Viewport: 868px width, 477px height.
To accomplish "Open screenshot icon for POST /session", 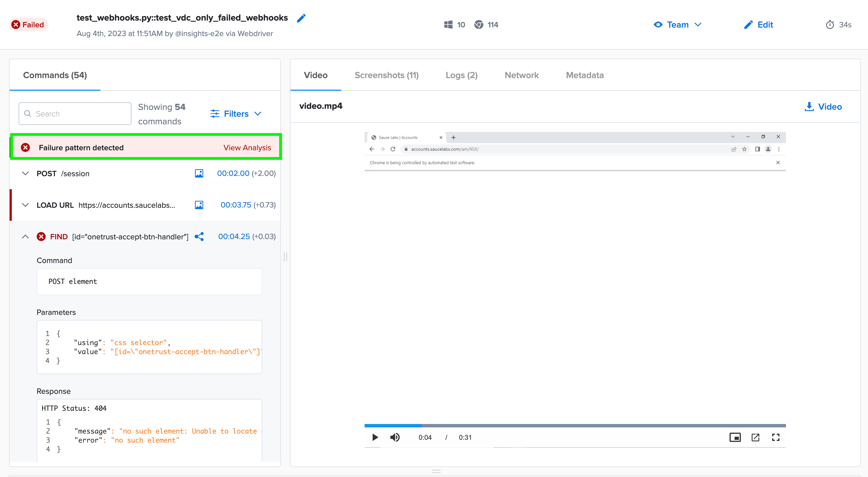I will point(199,173).
